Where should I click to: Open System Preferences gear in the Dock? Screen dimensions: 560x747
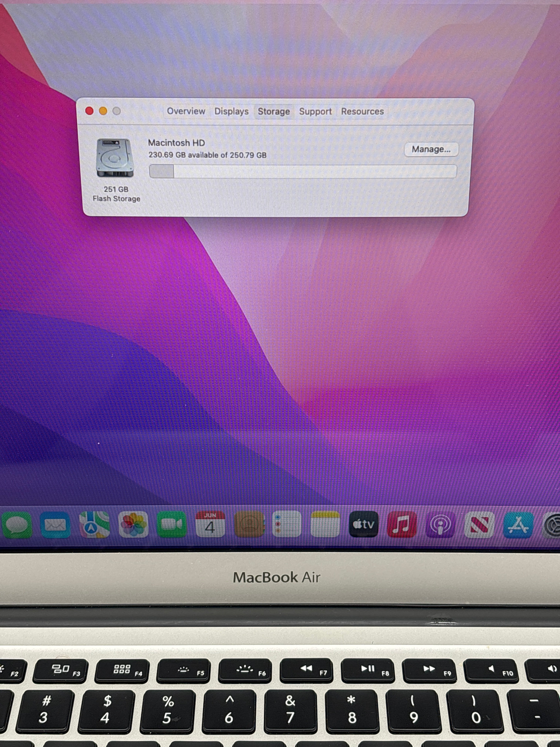pyautogui.click(x=551, y=525)
